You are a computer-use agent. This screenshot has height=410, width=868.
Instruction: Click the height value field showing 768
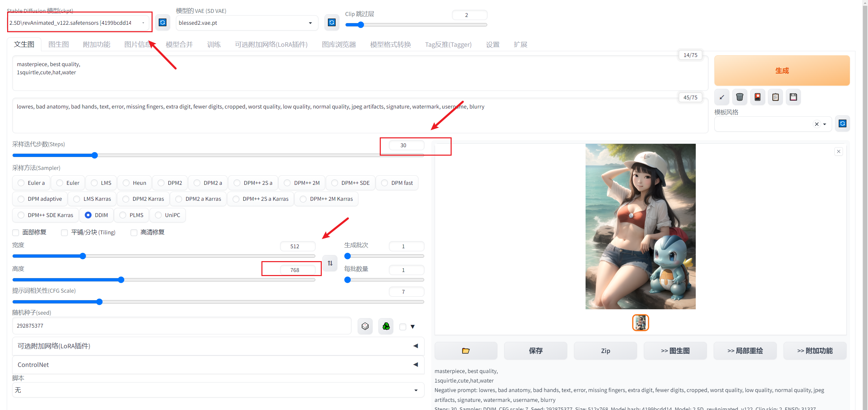point(298,270)
